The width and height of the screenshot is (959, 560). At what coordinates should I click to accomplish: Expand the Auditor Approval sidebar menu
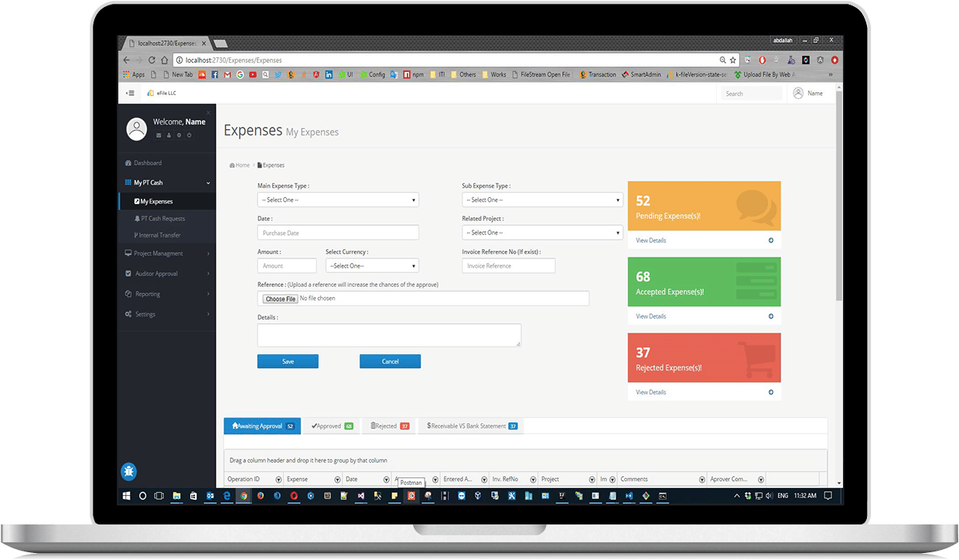pos(167,274)
